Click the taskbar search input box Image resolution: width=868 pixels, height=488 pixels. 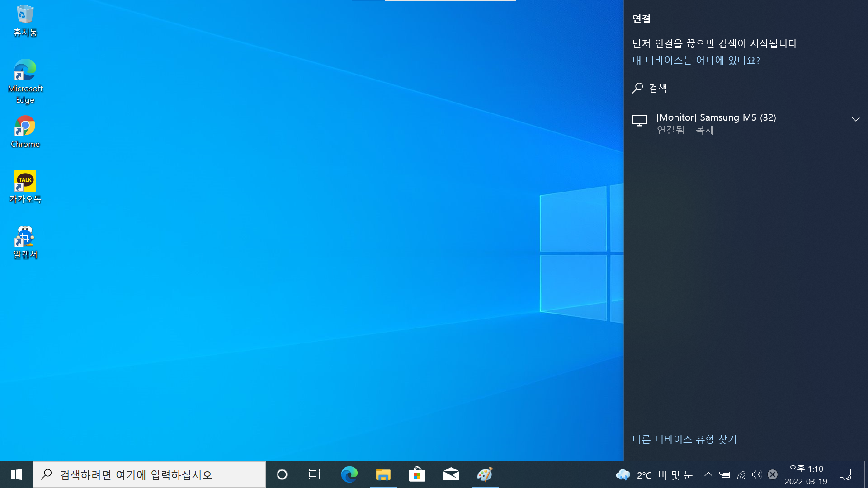point(149,474)
